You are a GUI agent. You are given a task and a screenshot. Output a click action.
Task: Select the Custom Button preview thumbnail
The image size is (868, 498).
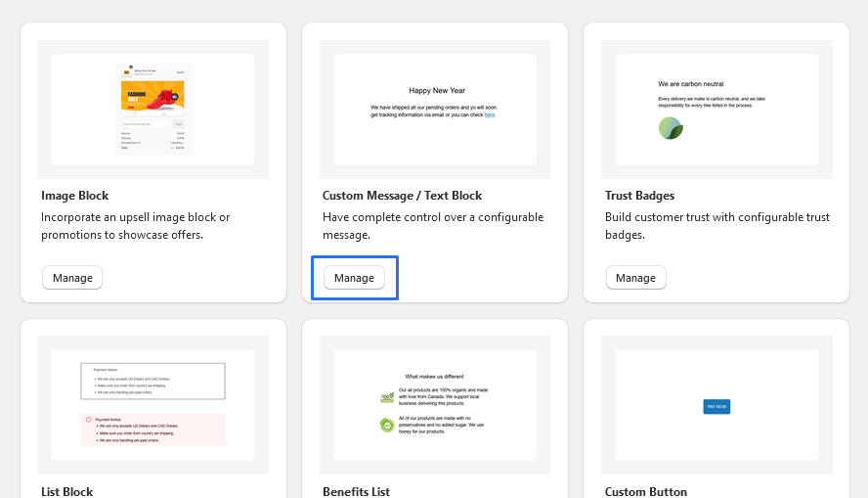716,405
